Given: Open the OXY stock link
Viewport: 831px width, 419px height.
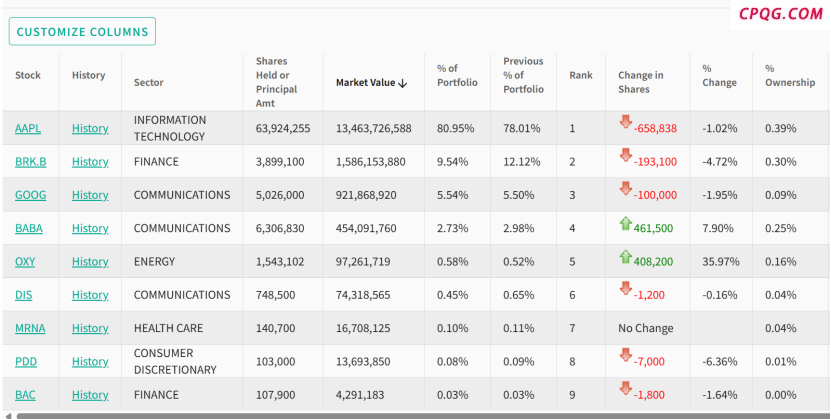Looking at the screenshot, I should click(25, 262).
